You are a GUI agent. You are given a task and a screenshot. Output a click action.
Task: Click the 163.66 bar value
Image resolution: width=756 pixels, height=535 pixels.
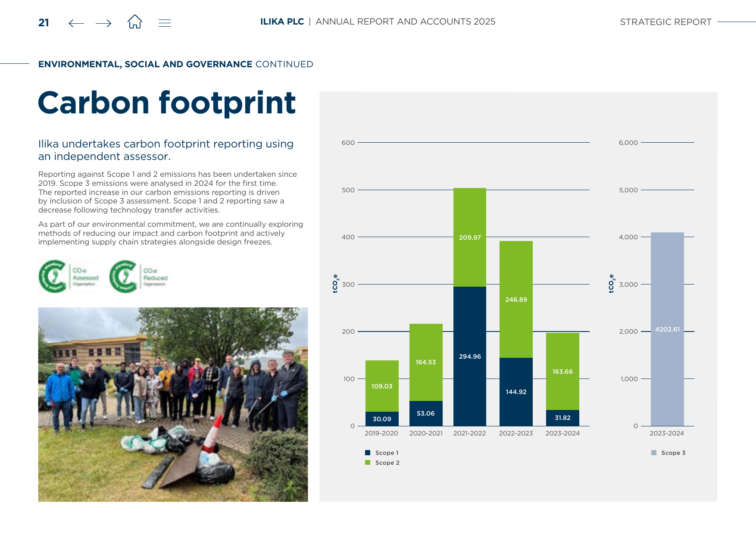562,372
